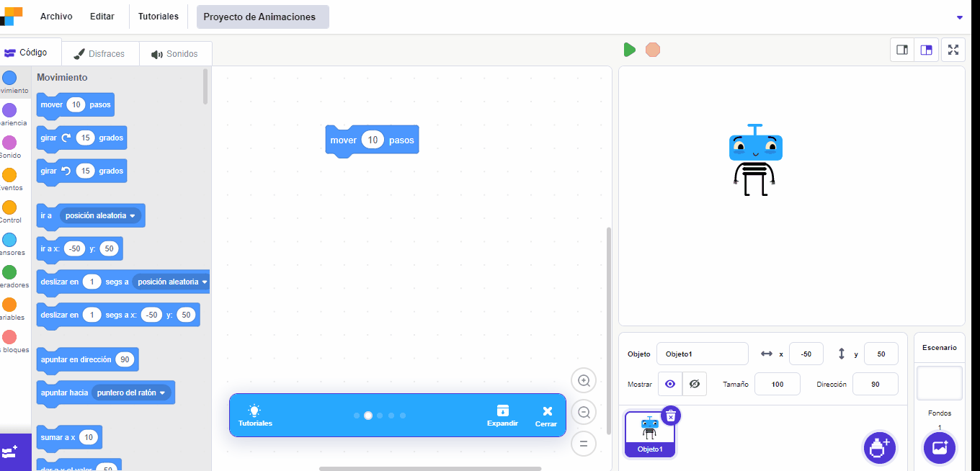Select the Apariencia purple category circle
Screen dimensions: 980x471
(x=9, y=110)
